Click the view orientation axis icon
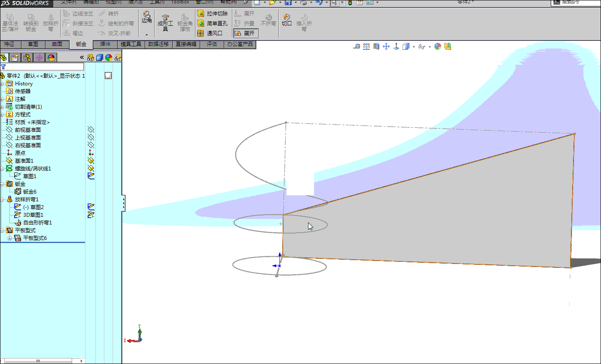601x364 pixels. 396,46
